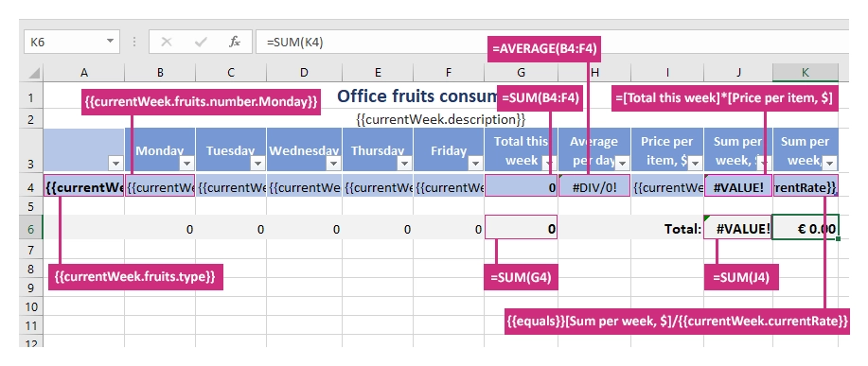This screenshot has width=868, height=366.
Task: Open the Tuesday column filter dropdown
Action: pos(257,163)
